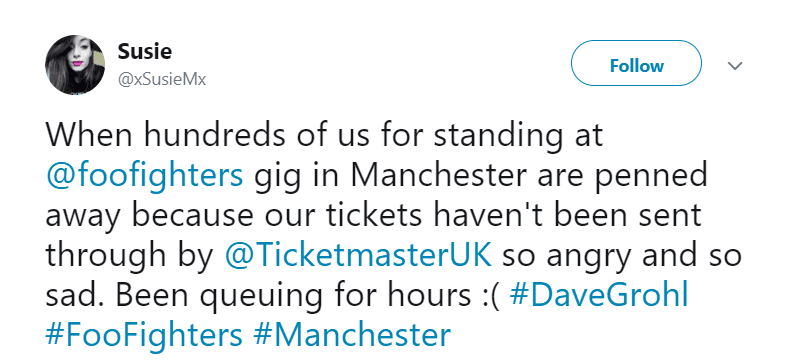This screenshot has width=792, height=362.
Task: Select the #DaveGrohl hashtag
Action: point(599,295)
